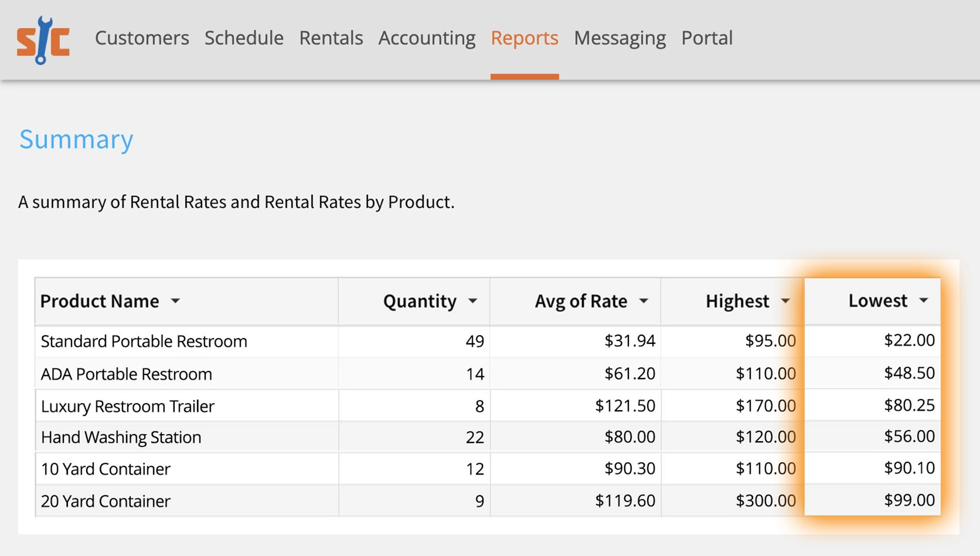Select the 10 Yard Container row
The width and height of the screenshot is (980, 556).
tap(106, 469)
